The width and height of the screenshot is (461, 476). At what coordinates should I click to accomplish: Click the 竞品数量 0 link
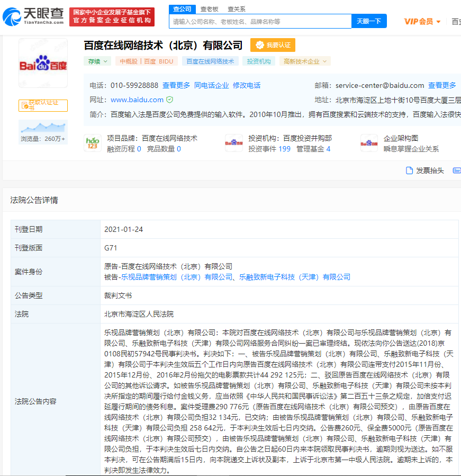[x=164, y=149]
